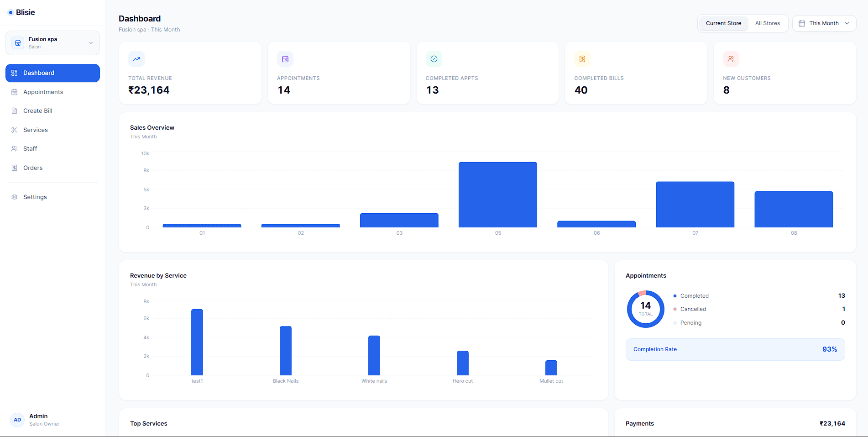Click the Staff person icon in sidebar

point(15,148)
